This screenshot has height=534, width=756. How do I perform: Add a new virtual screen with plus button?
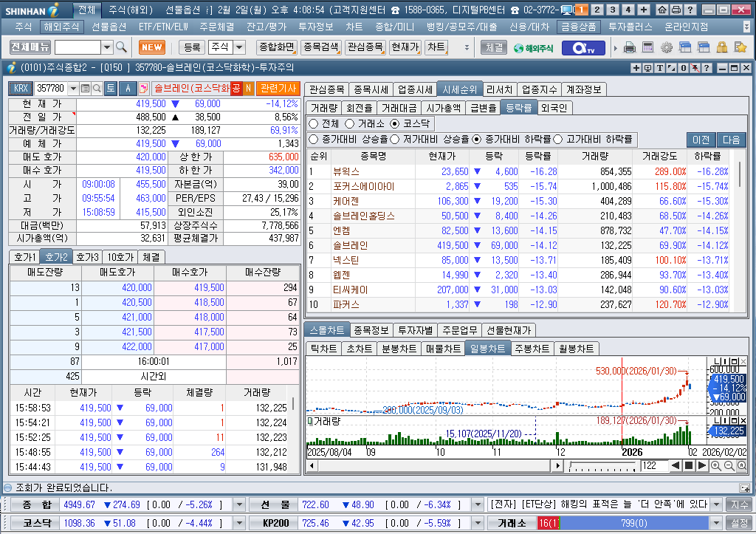[x=644, y=10]
